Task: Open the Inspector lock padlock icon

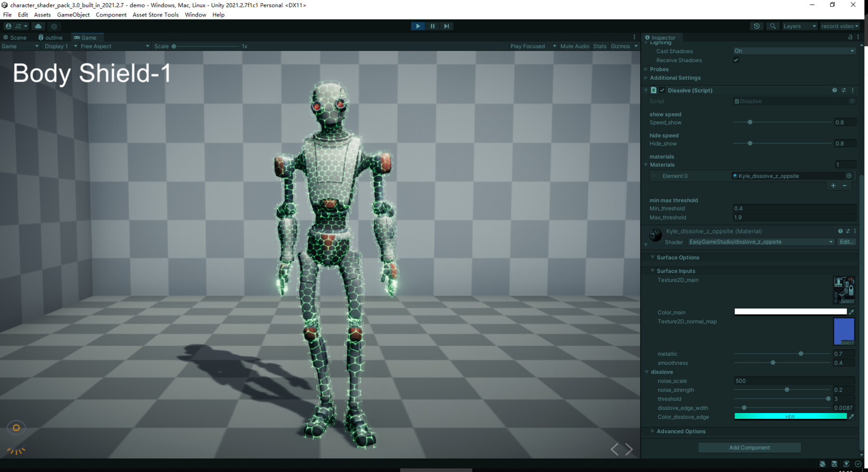Action: (x=850, y=37)
